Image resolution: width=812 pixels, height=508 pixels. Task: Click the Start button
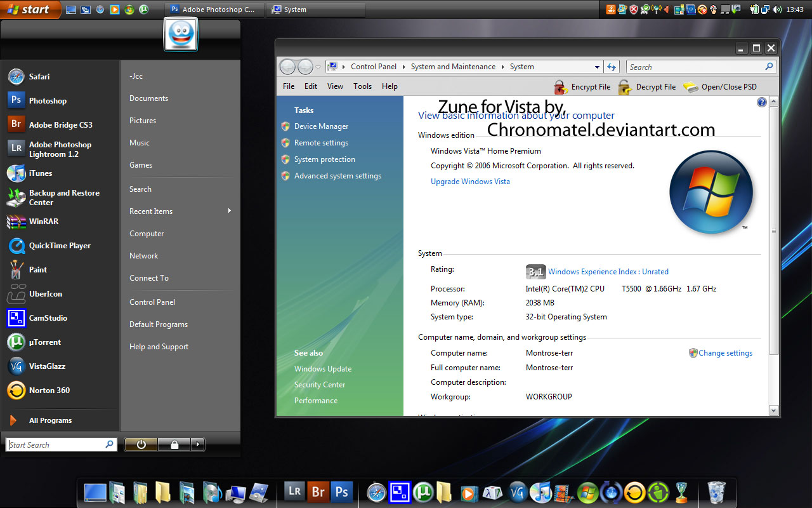[30, 10]
